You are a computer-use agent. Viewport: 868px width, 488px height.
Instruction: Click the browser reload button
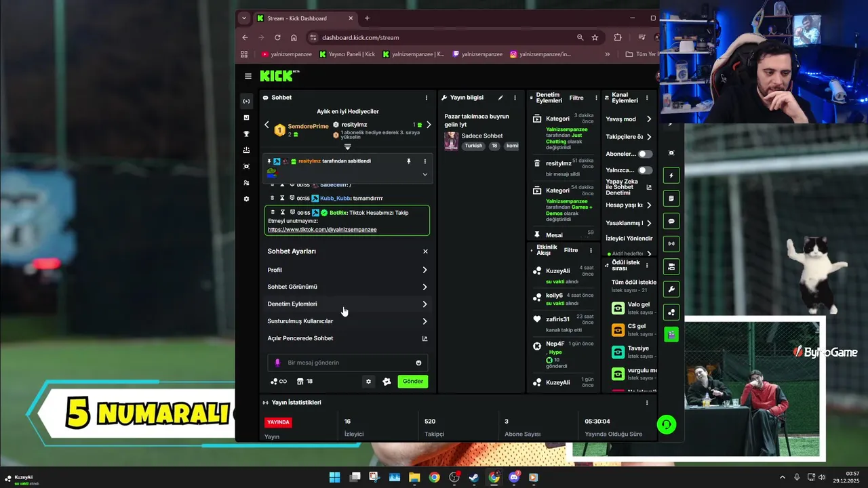[x=277, y=37]
